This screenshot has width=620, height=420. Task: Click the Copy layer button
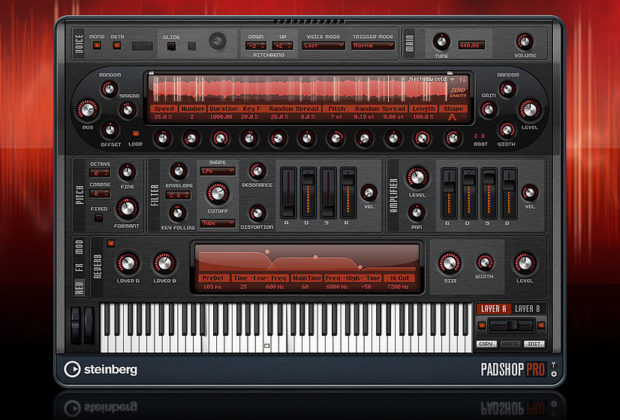(x=486, y=344)
